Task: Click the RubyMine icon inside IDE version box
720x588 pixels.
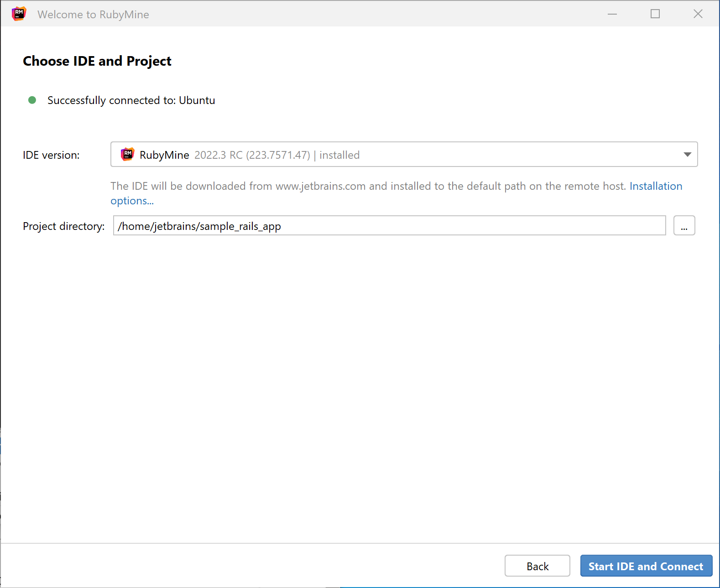Action: (x=127, y=154)
